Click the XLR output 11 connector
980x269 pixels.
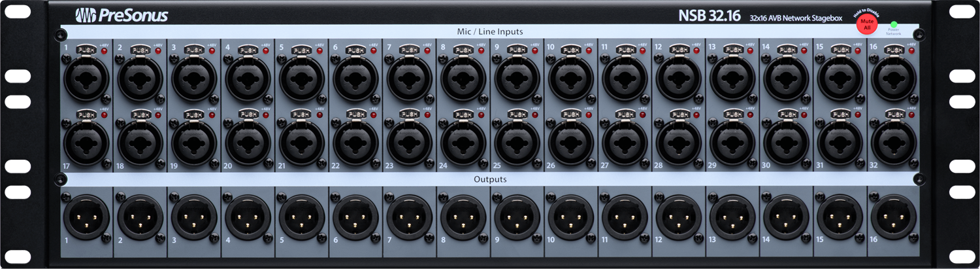point(624,217)
